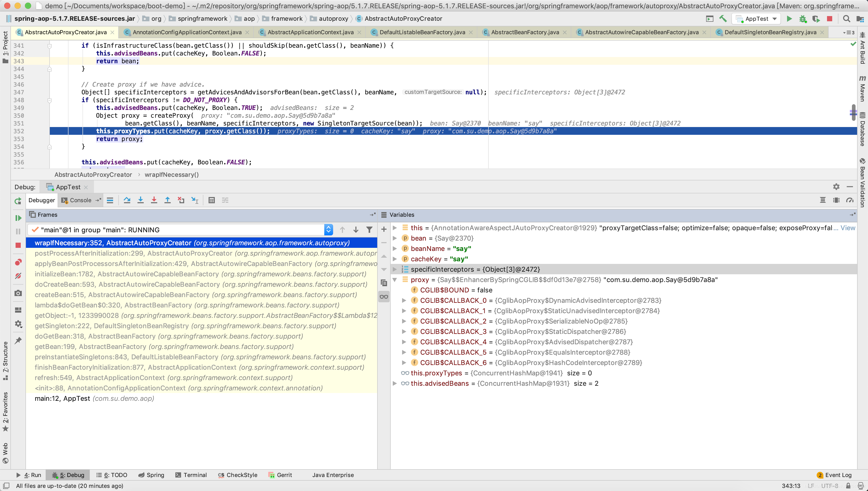Click the Step Into debugger icon
Image resolution: width=868 pixels, height=491 pixels.
tap(141, 200)
